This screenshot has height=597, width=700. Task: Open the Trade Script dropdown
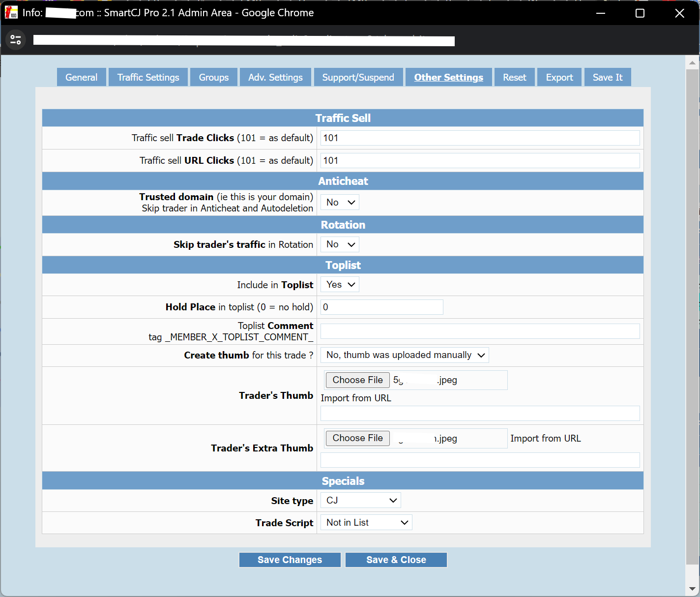[366, 522]
